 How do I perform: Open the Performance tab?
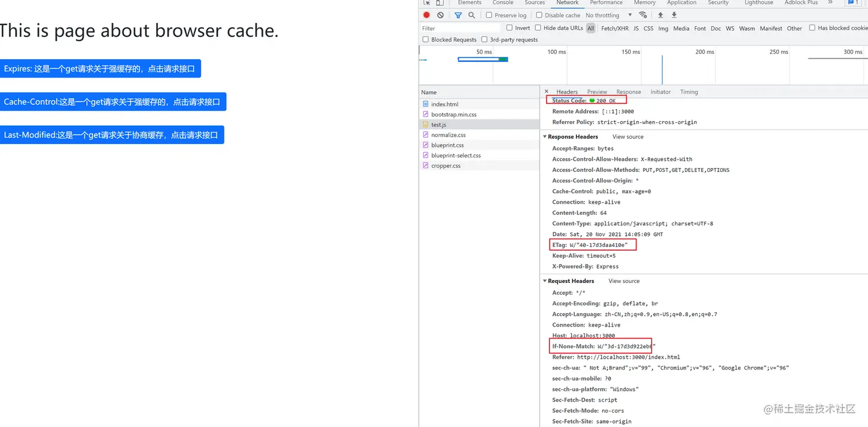point(606,2)
